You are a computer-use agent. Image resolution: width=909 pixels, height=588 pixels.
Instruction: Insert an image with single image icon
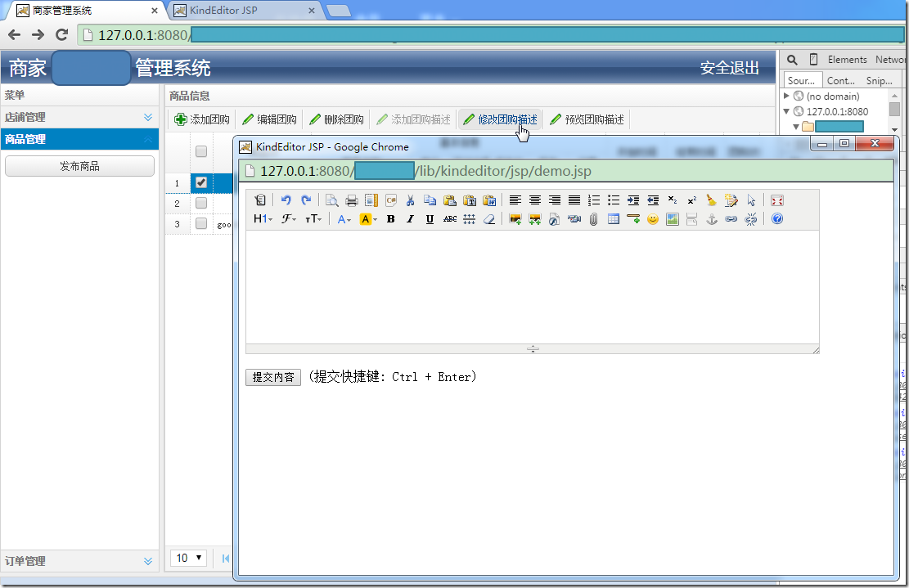[x=515, y=219]
